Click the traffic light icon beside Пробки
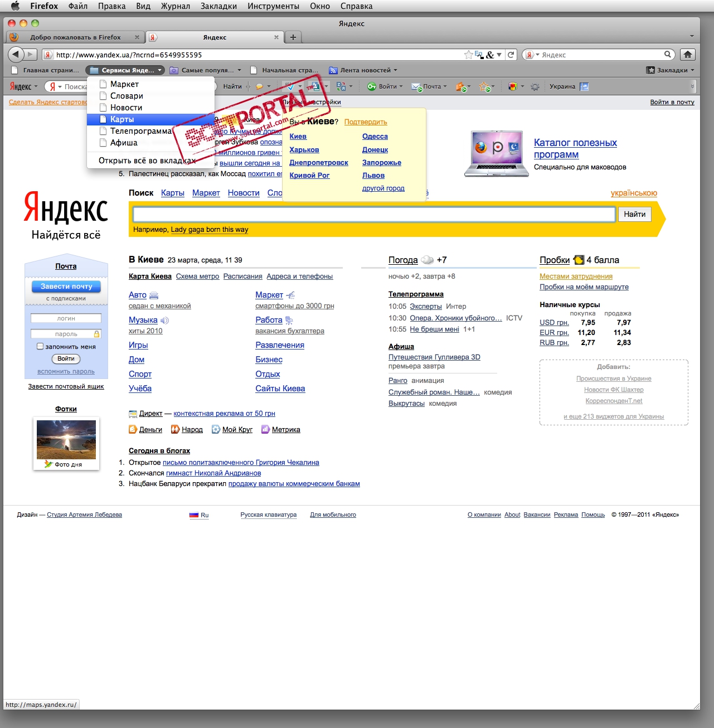 pyautogui.click(x=579, y=260)
